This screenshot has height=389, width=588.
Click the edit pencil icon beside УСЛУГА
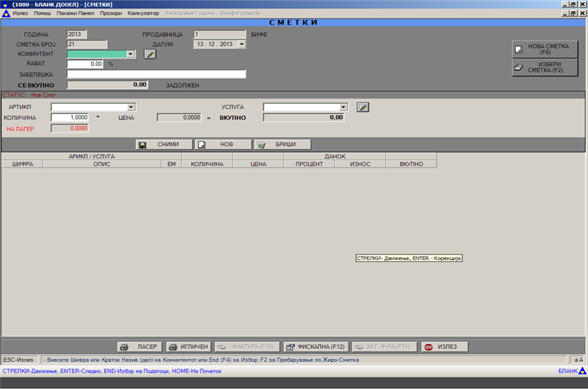point(363,107)
